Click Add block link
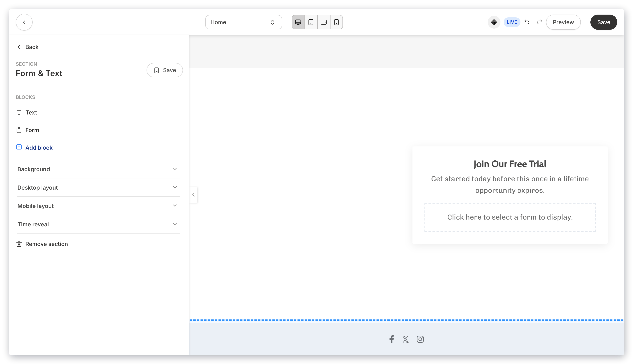Image resolution: width=633 pixels, height=364 pixels. click(39, 147)
